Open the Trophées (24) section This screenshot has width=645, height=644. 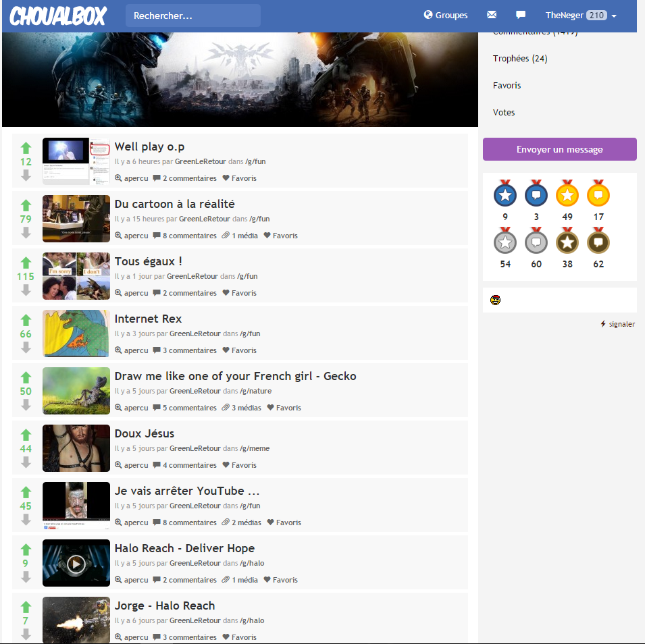[x=520, y=59]
